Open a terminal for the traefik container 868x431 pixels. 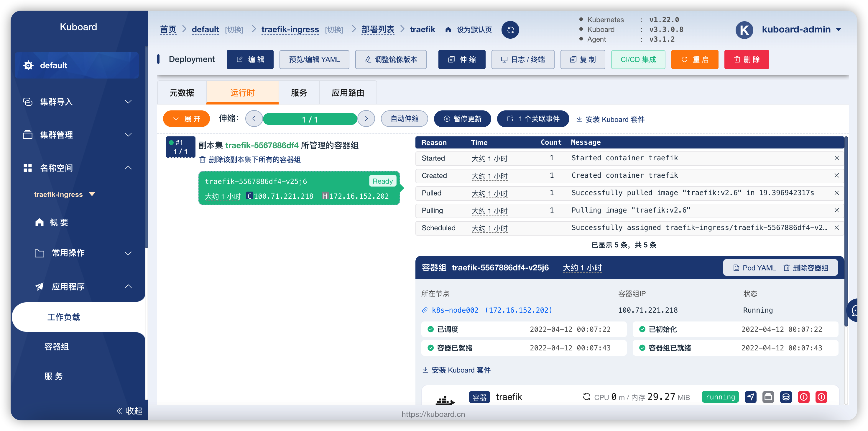[x=750, y=397]
